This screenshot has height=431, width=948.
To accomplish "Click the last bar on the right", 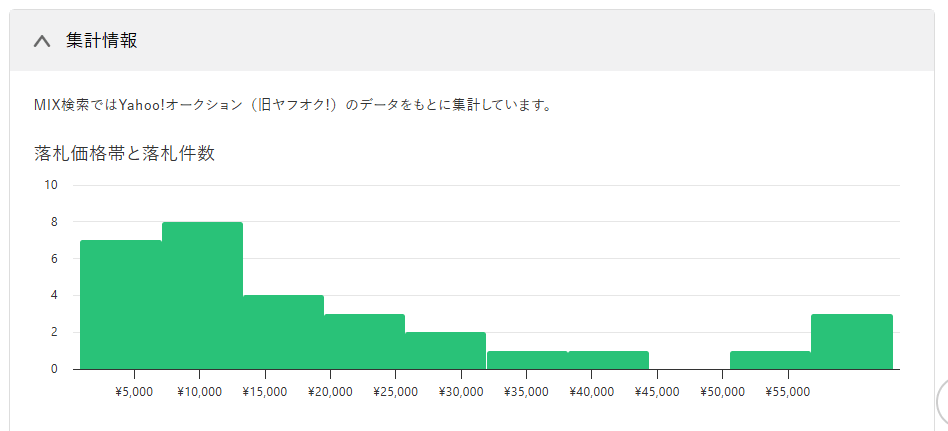I will (x=851, y=341).
